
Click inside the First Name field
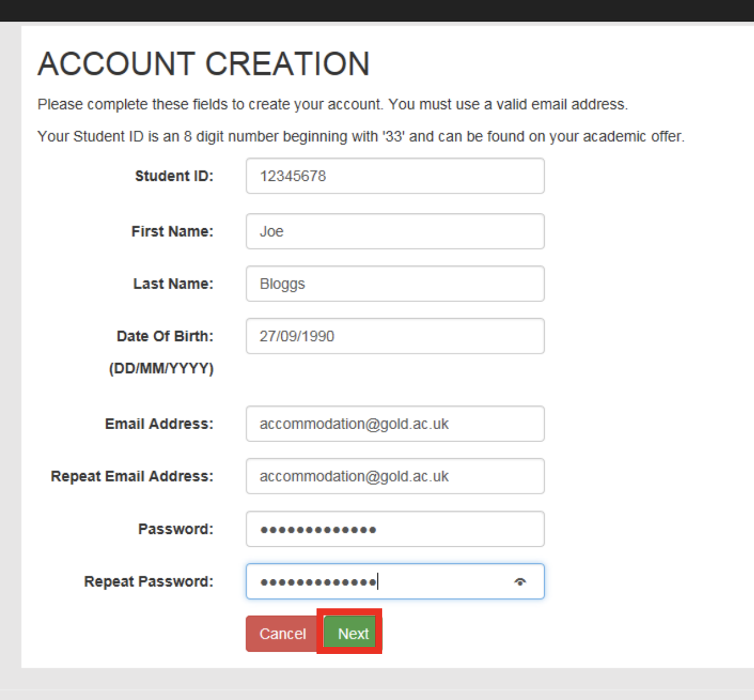[x=395, y=231]
